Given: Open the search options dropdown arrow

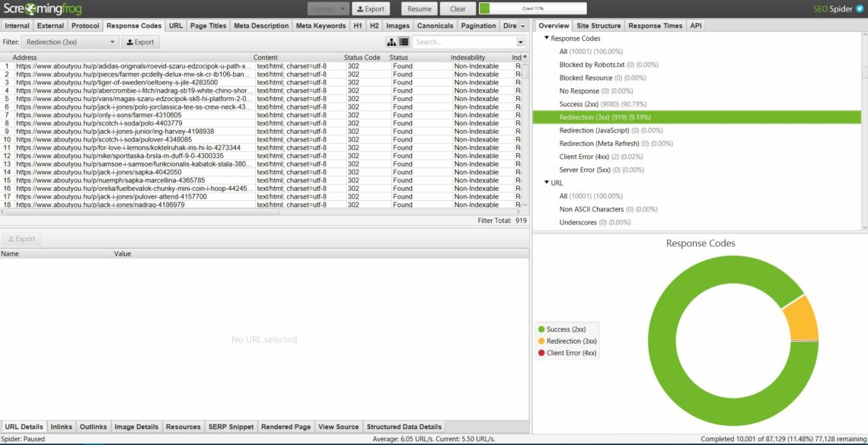Looking at the screenshot, I should 520,42.
